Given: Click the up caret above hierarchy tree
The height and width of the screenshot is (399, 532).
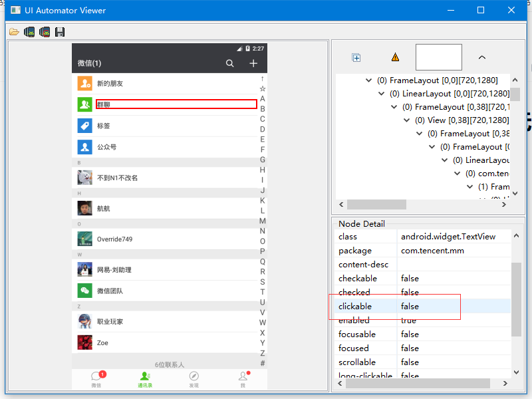Looking at the screenshot, I should [481, 57].
